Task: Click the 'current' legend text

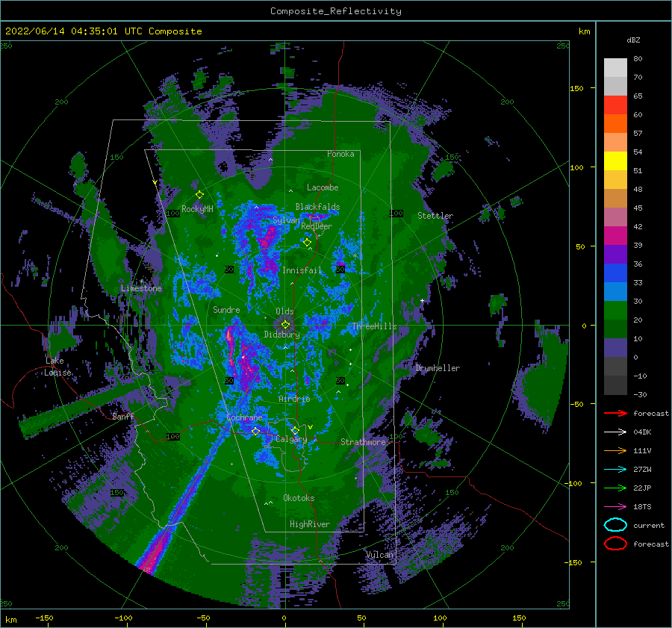Action: (x=648, y=526)
